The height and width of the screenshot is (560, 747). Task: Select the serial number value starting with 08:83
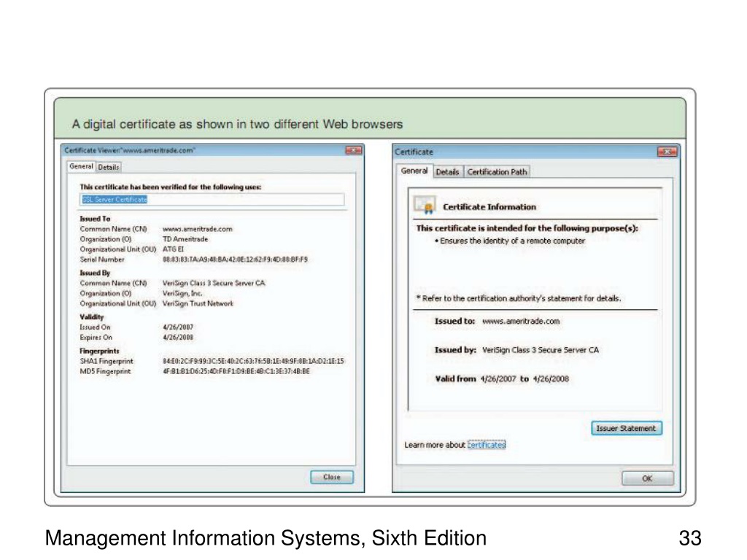click(x=235, y=260)
